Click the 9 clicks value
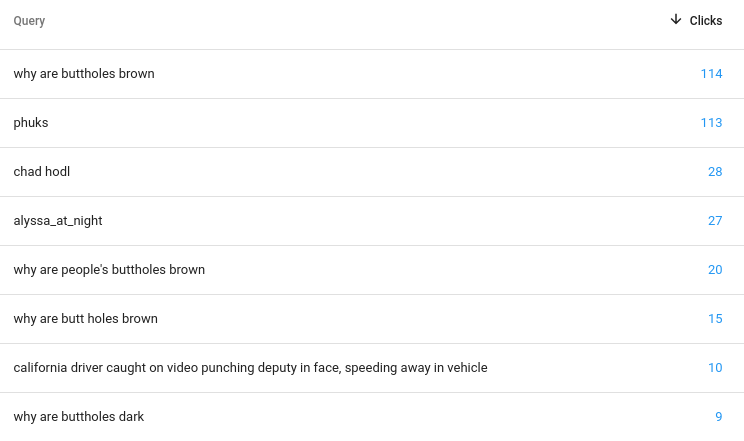744x441 pixels. click(x=719, y=417)
